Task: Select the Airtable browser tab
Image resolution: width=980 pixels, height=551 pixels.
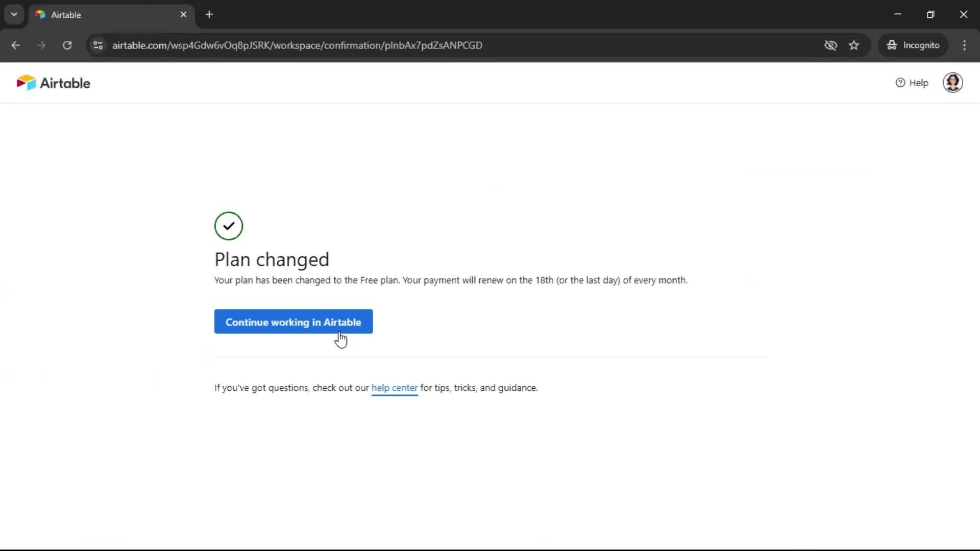Action: click(111, 15)
